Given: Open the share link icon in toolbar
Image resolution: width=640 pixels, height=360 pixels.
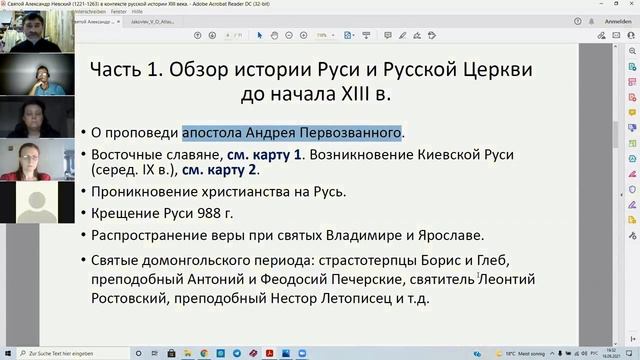Looking at the screenshot, I should pyautogui.click(x=601, y=36).
